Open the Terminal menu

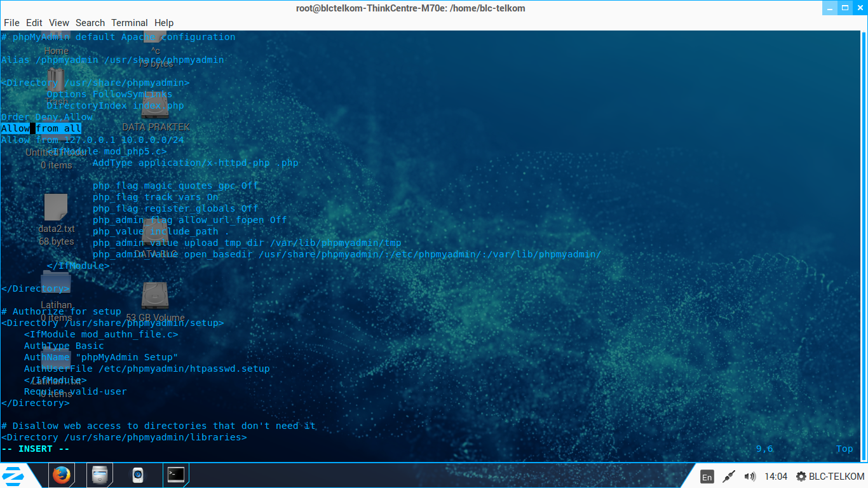[x=130, y=23]
